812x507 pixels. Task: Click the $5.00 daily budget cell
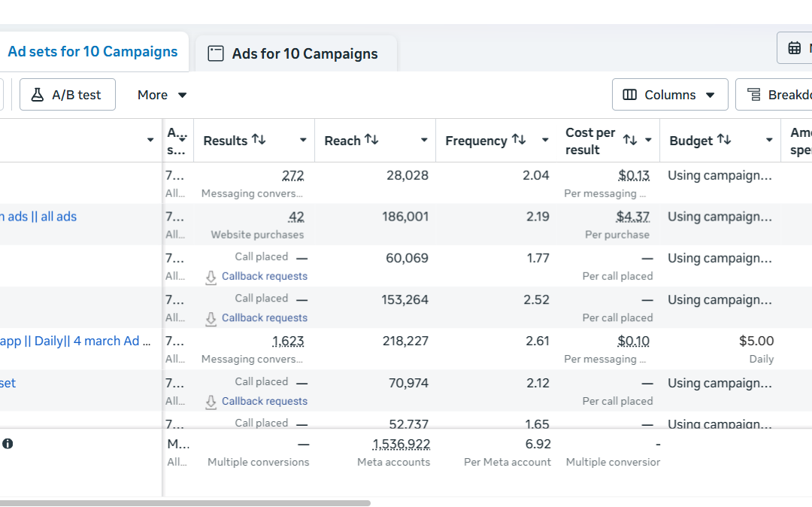[x=756, y=341]
